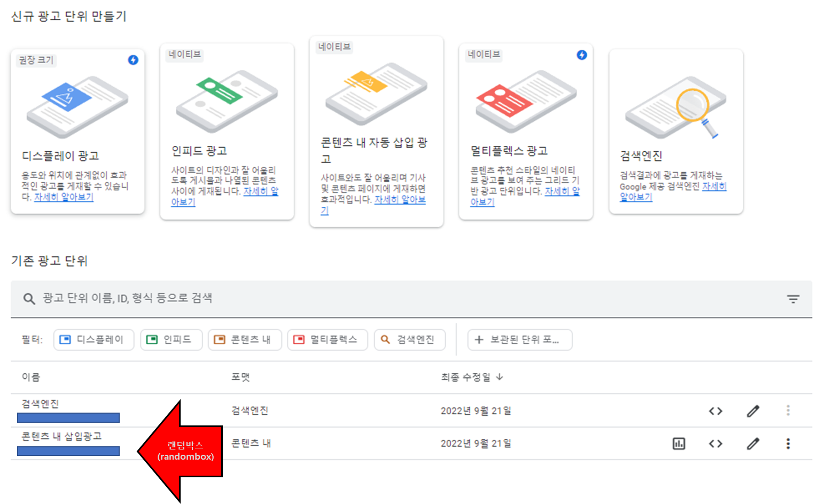Open three-dot menu for 검색엔진 row
Viewport: 824px width, 504px height.
pyautogui.click(x=788, y=410)
